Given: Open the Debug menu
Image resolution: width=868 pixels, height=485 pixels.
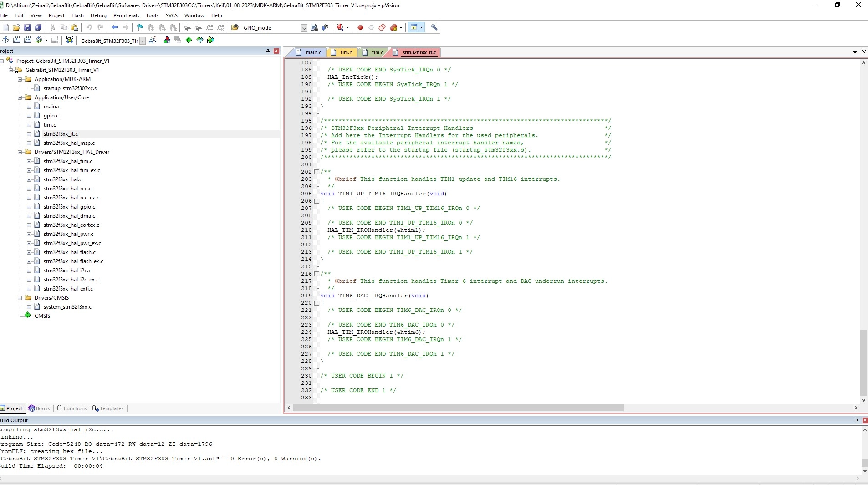Looking at the screenshot, I should [x=98, y=15].
